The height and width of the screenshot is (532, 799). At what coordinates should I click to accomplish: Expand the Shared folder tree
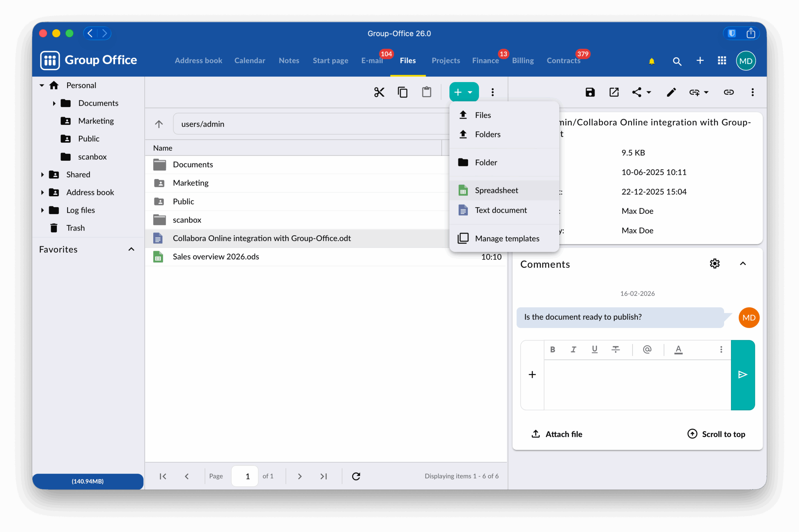point(42,175)
